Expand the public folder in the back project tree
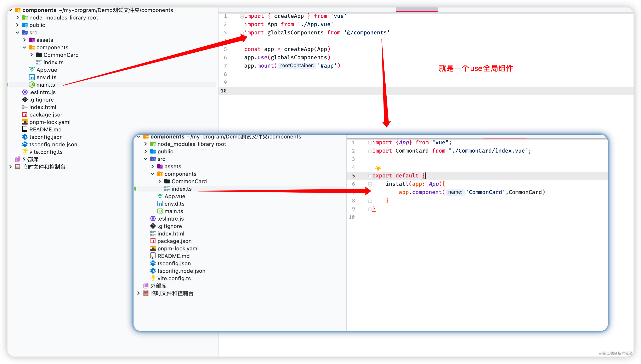Image resolution: width=641 pixels, height=364 pixels. pyautogui.click(x=17, y=25)
